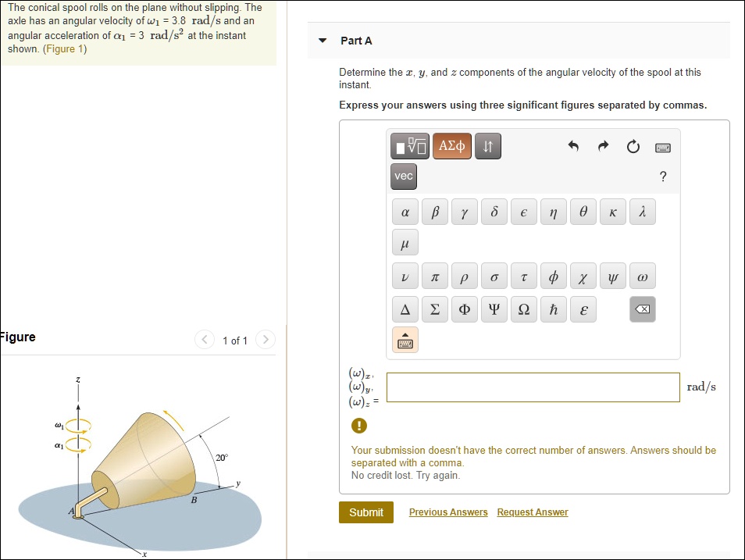745x560 pixels.
Task: Collapse the Part A section
Action: [x=322, y=41]
